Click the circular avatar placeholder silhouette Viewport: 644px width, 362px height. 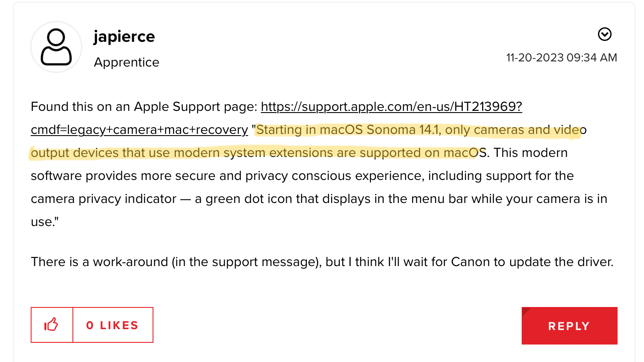56,47
